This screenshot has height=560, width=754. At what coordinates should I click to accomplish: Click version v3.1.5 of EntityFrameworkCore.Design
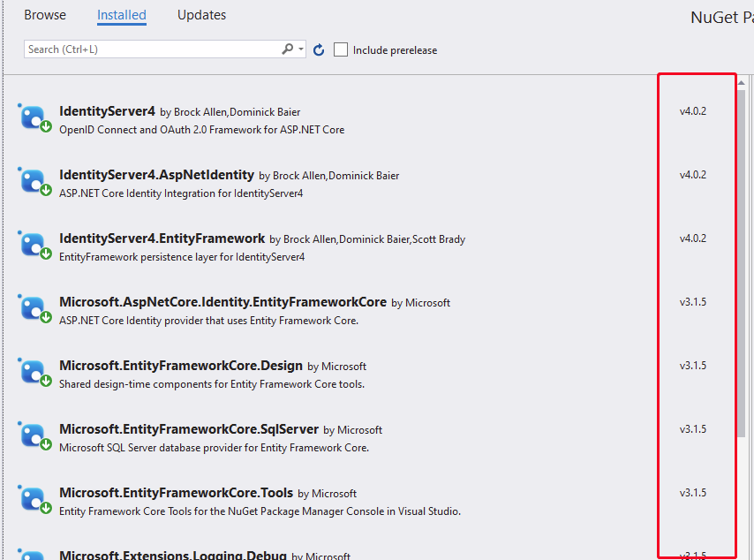(x=692, y=365)
